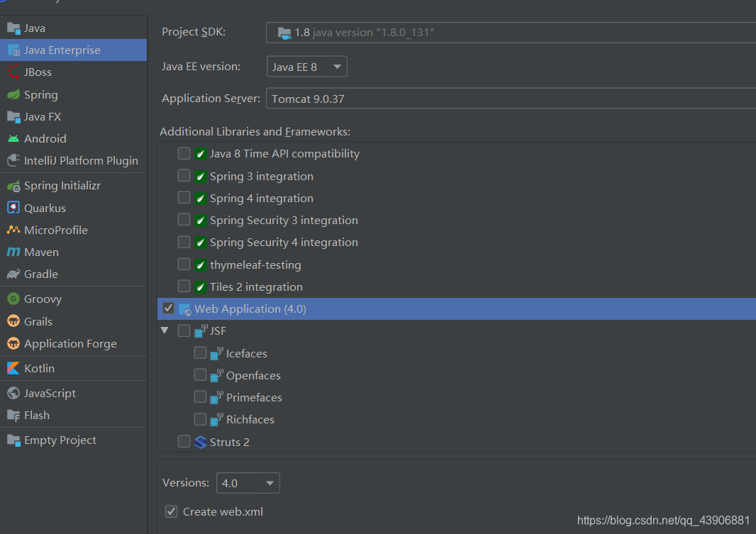Tick Spring Security 3 integration checkbox
This screenshot has width=756, height=534.
184,220
